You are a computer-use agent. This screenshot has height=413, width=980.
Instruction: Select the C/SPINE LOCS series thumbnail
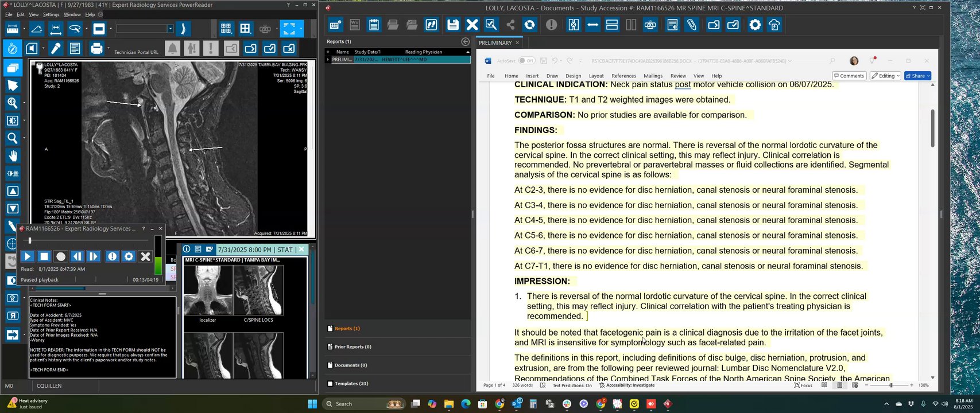[x=258, y=290]
